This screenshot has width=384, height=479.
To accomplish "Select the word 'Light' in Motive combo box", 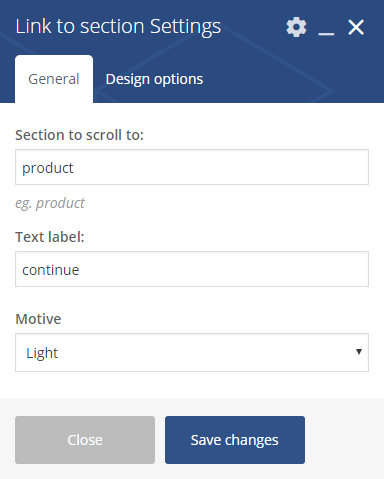I will click(42, 353).
